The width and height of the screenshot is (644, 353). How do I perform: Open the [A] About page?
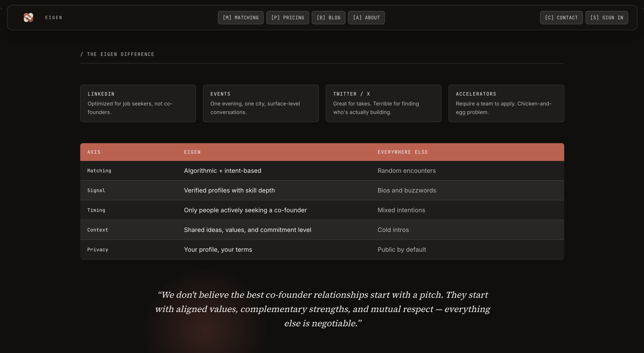click(x=366, y=18)
